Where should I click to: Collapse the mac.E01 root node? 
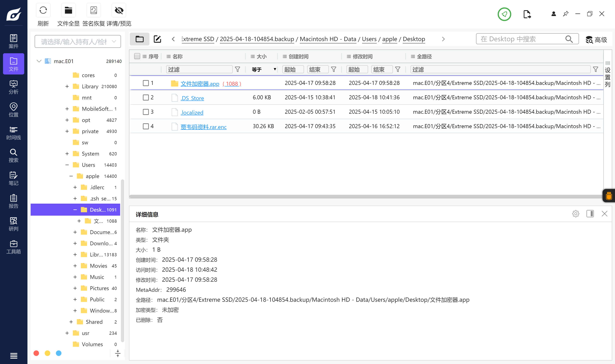click(39, 61)
